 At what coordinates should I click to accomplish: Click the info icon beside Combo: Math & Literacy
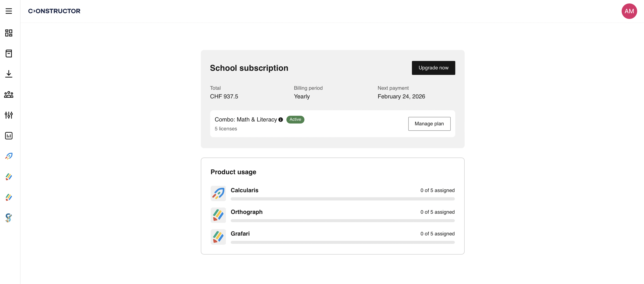click(x=280, y=119)
